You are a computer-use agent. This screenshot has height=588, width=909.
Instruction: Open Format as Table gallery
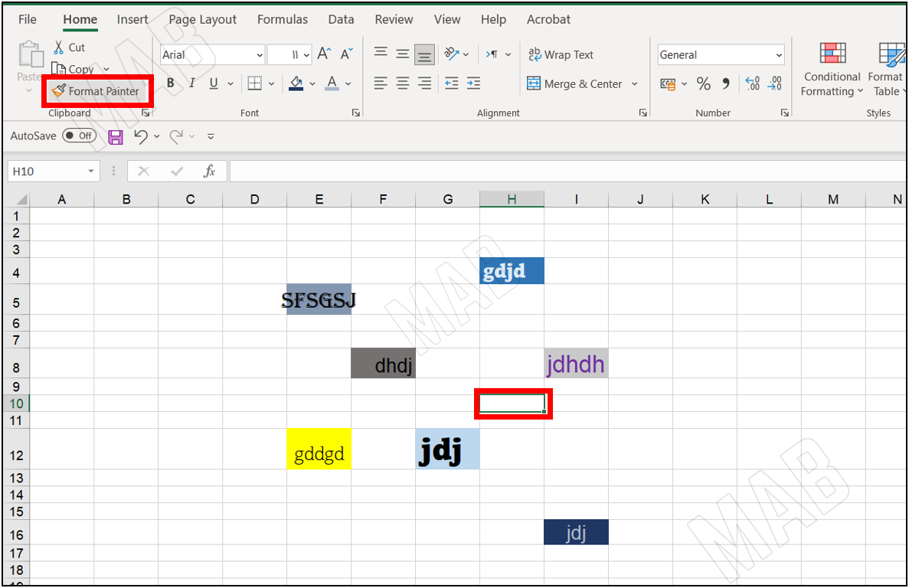coord(887,70)
